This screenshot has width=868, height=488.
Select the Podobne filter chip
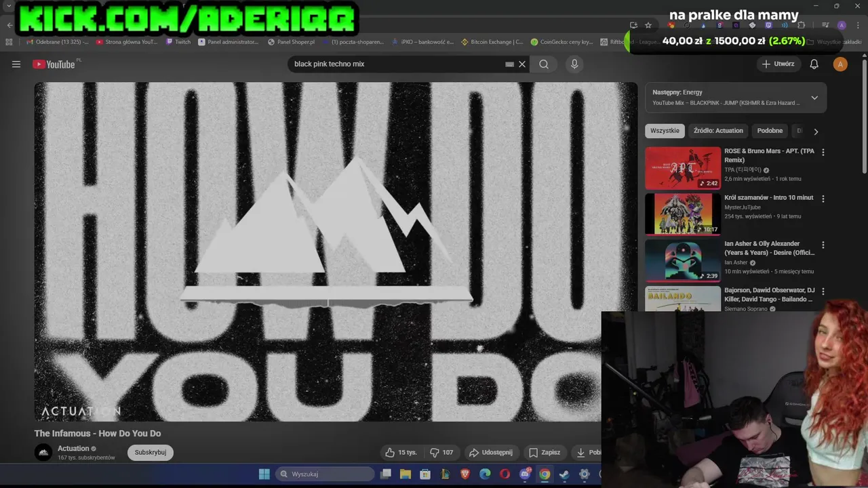pyautogui.click(x=770, y=131)
